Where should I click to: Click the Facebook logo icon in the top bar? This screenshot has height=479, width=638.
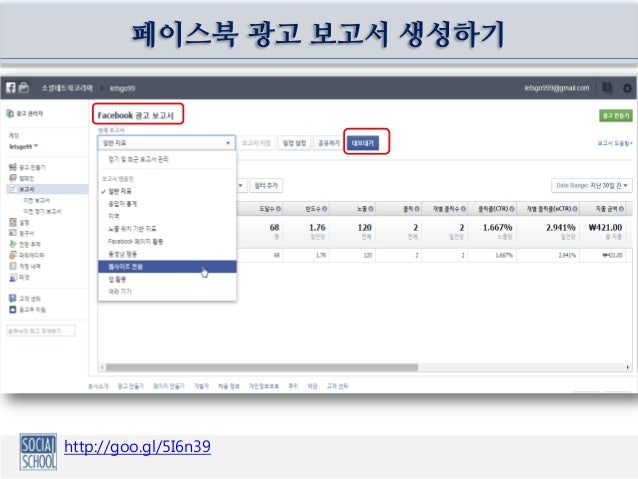pyautogui.click(x=11, y=87)
